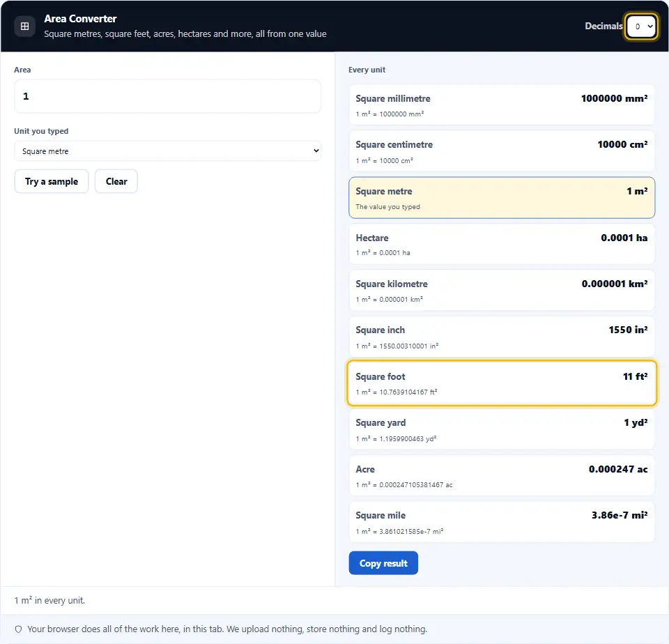
Task: Click the Area Converter grid logo icon
Action: (x=25, y=26)
